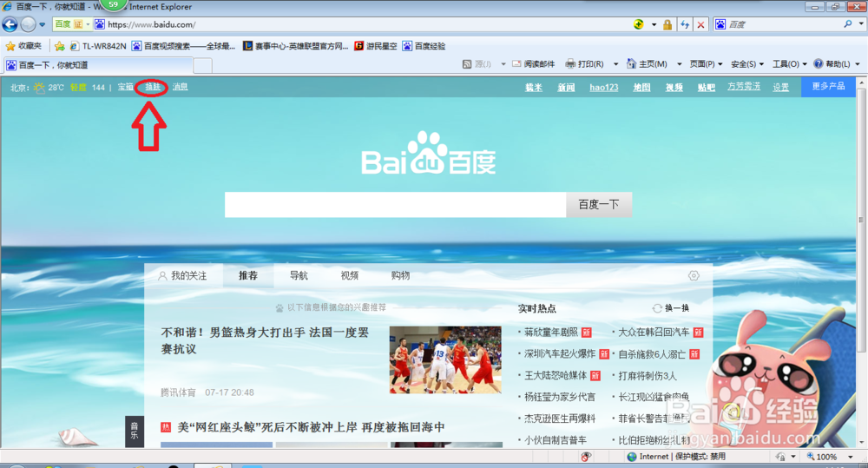Click the 设置 settings link
Image resolution: width=868 pixels, height=468 pixels.
click(780, 88)
